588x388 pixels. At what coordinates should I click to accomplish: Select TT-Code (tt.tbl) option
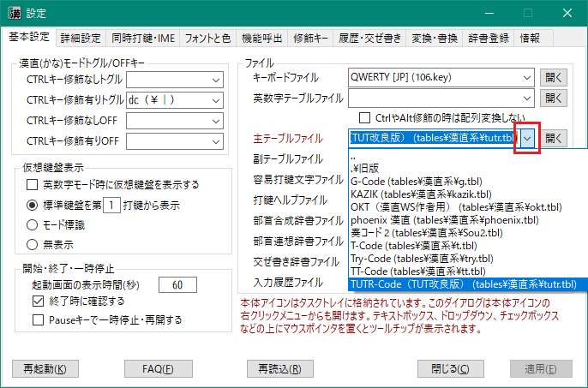pos(468,272)
